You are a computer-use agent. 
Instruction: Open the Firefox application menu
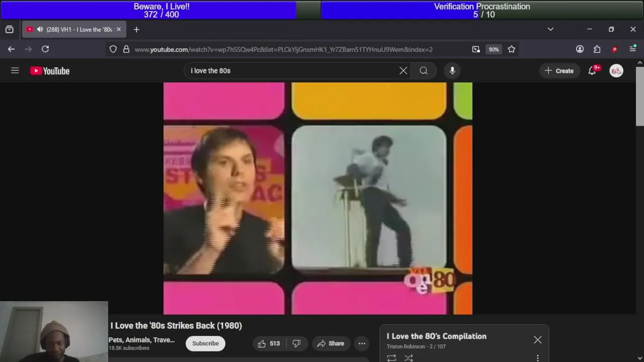pyautogui.click(x=632, y=49)
